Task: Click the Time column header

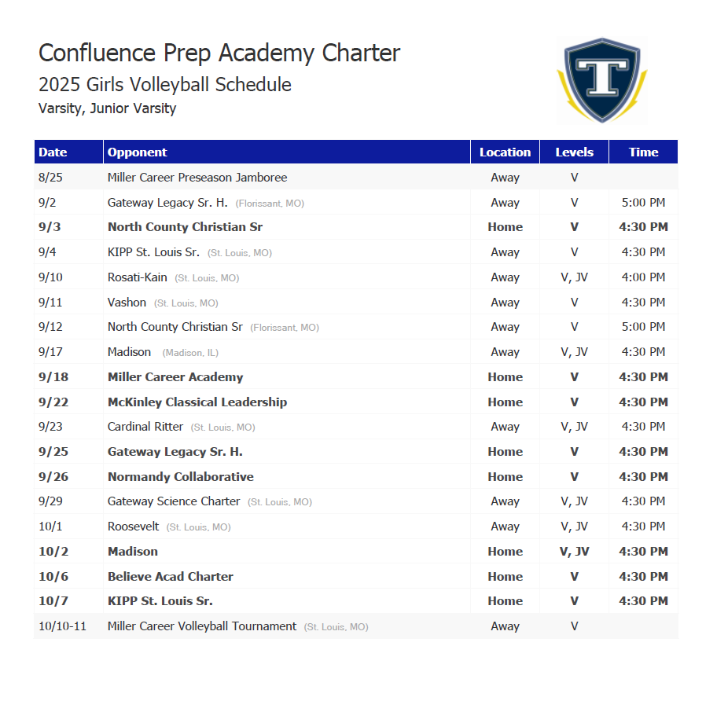Action: click(643, 152)
